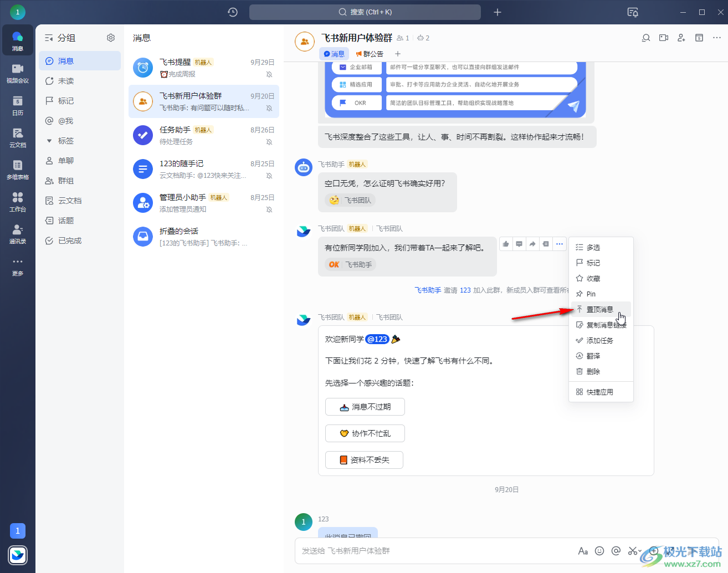Search inside the chat with magnifier icon
728x573 pixels.
pos(646,38)
